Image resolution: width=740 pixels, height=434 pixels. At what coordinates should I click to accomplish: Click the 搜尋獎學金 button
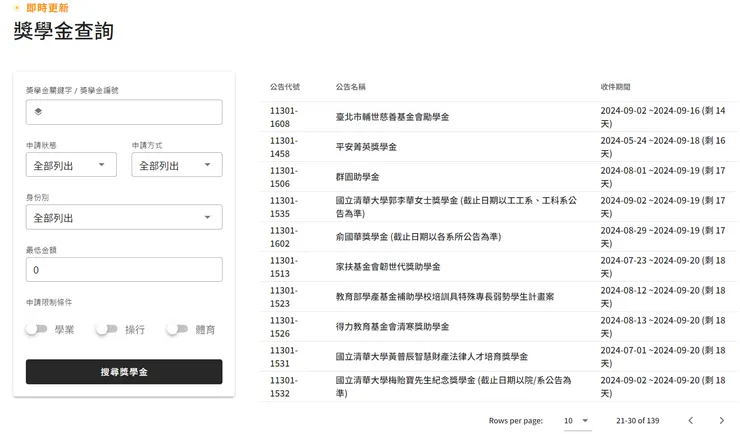pos(124,372)
